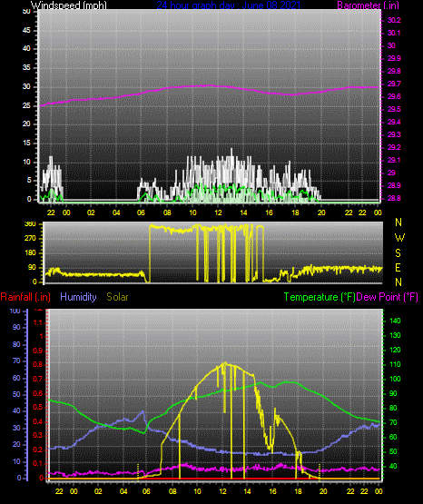Select the Temperature (°F) legend label
Image resolution: width=423 pixels, height=504 pixels.
pyautogui.click(x=320, y=297)
